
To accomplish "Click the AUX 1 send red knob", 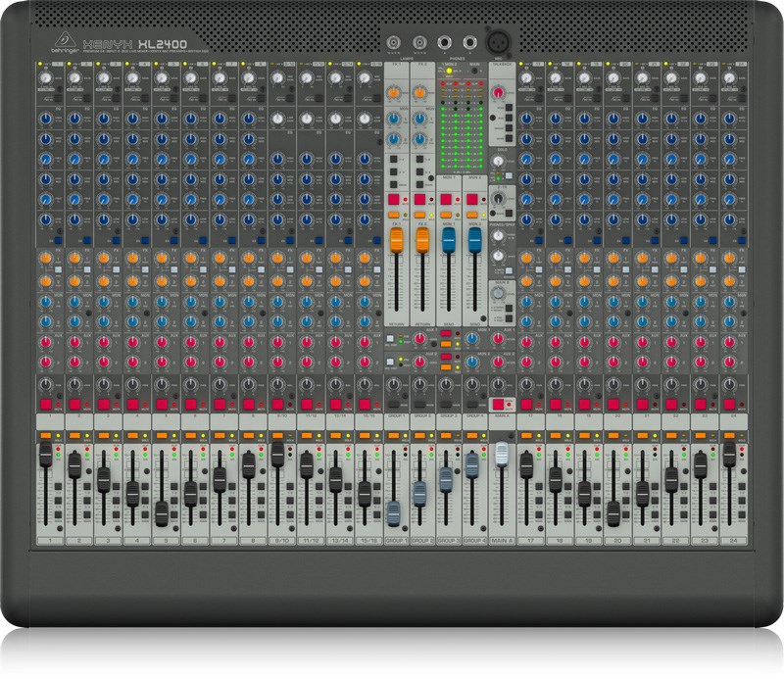I will [x=420, y=339].
